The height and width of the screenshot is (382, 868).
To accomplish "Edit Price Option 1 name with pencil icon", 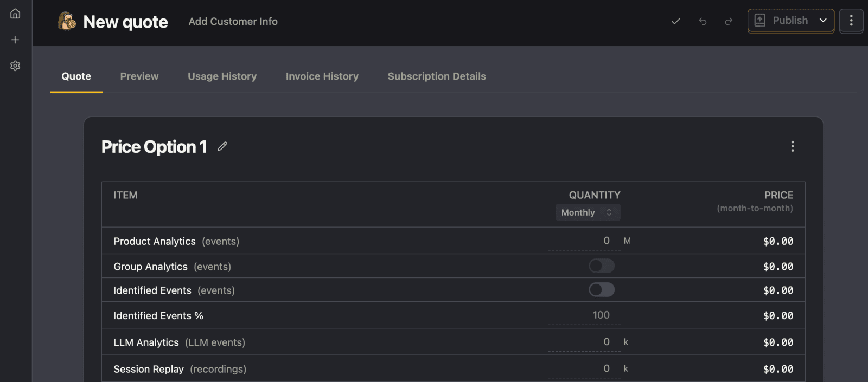I will coord(222,146).
